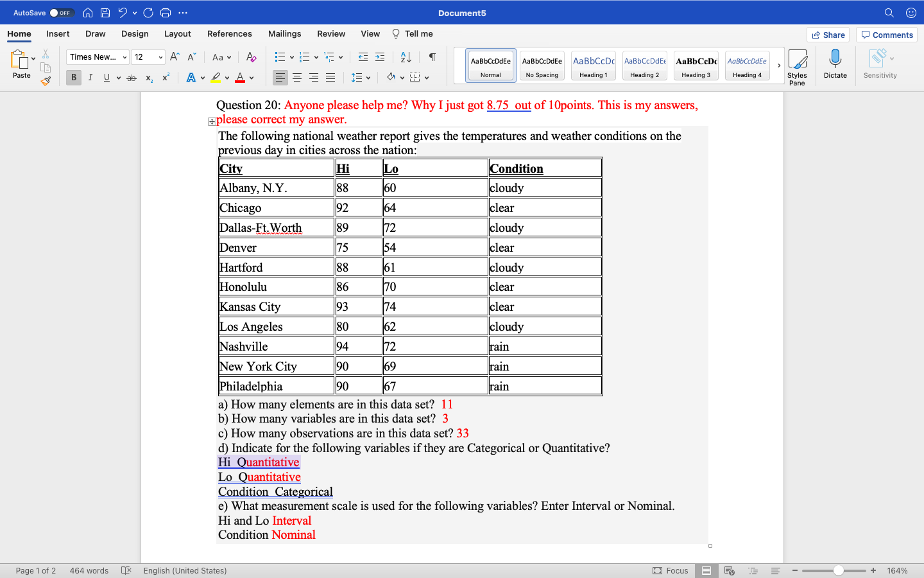Screen dimensions: 924x578
Task: Toggle bold formatting
Action: click(73, 77)
